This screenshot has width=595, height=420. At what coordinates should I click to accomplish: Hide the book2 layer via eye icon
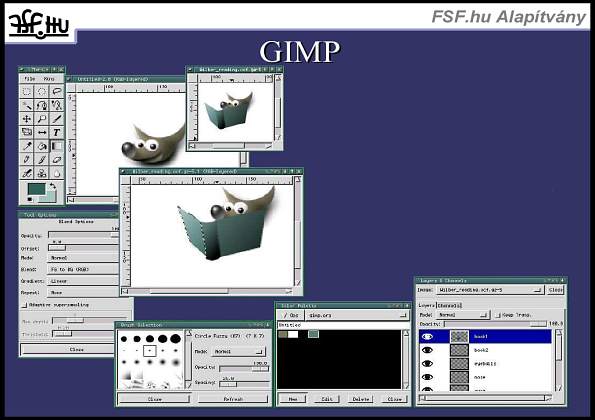(x=427, y=350)
